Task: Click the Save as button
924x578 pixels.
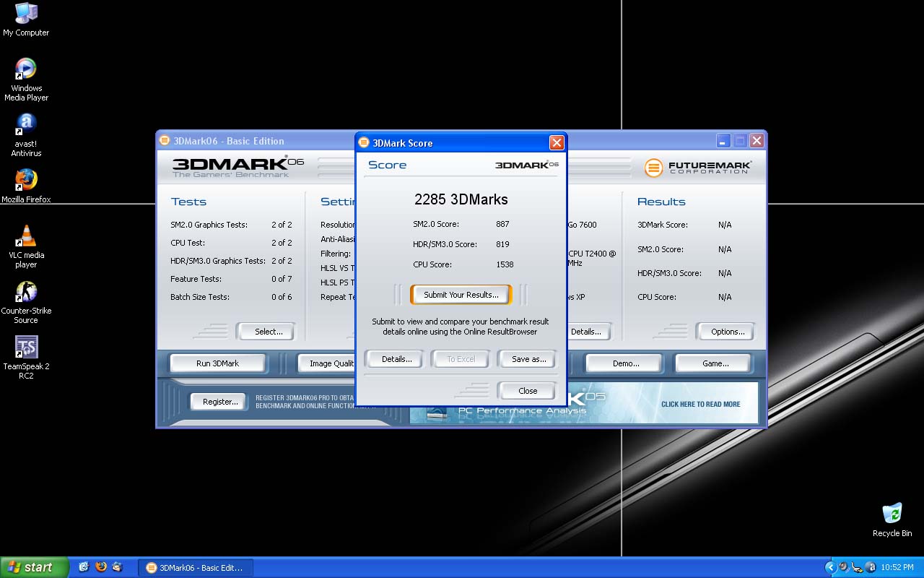Action: [528, 359]
